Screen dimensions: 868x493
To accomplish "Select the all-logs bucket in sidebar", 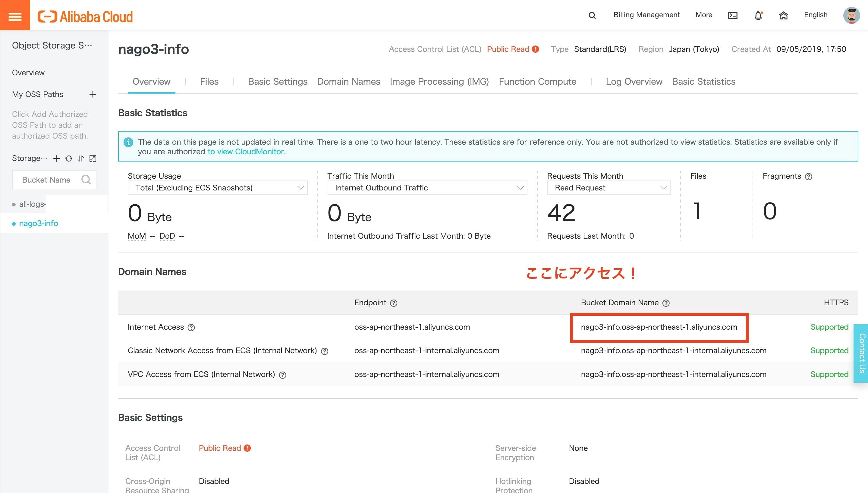I will point(32,204).
